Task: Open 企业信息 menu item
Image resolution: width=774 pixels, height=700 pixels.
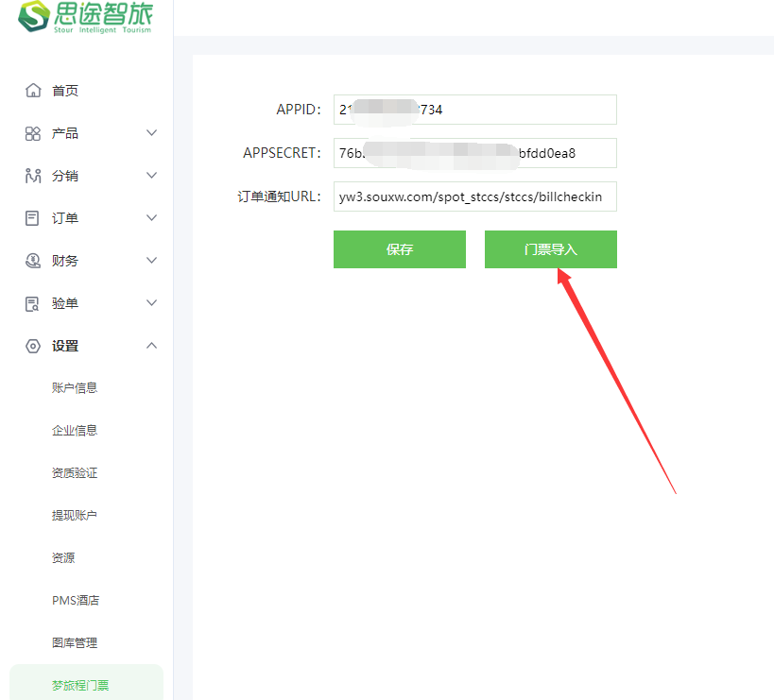Action: (x=75, y=431)
